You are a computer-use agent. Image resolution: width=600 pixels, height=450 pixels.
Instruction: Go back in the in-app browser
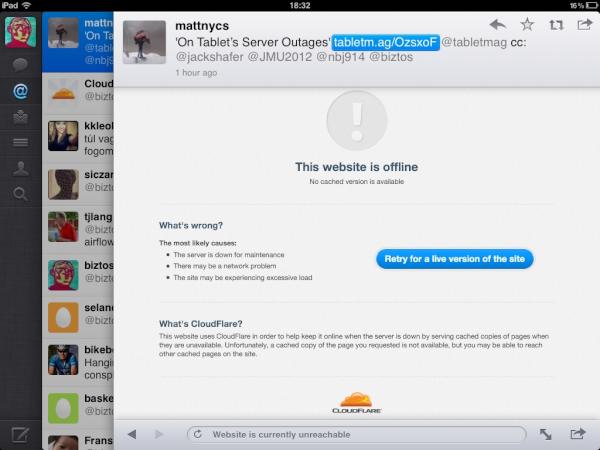(x=132, y=434)
